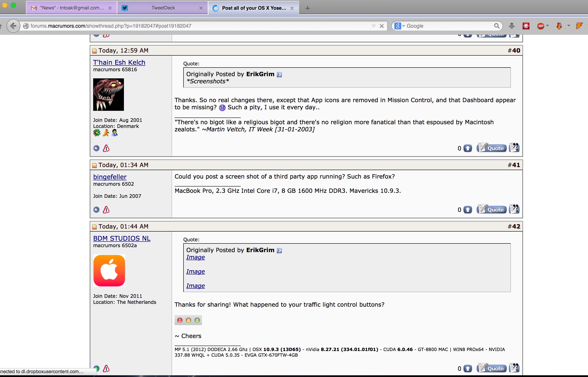Quote T'hain Esh Kelch's post 40
The width and height of the screenshot is (588, 377).
[491, 148]
